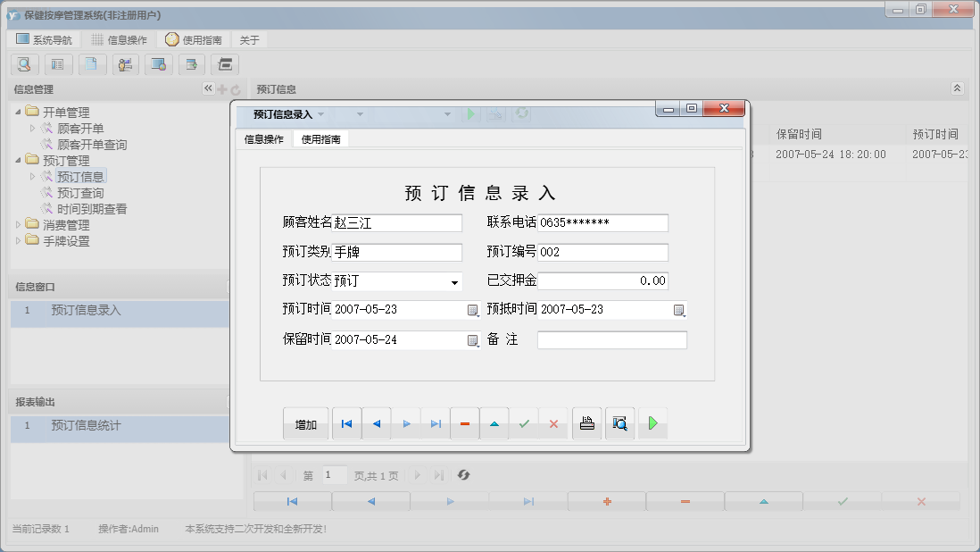The width and height of the screenshot is (980, 552).
Task: Click the refresh icon next to the pager
Action: (463, 474)
